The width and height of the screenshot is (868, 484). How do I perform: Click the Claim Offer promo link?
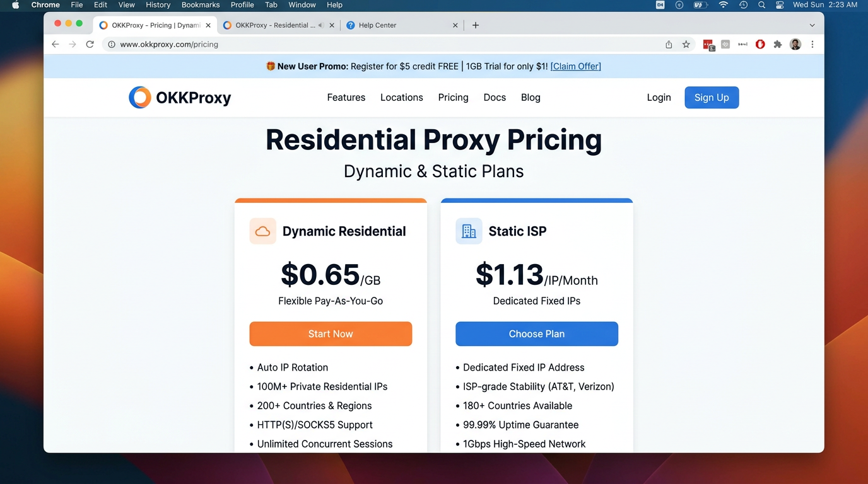coord(575,66)
